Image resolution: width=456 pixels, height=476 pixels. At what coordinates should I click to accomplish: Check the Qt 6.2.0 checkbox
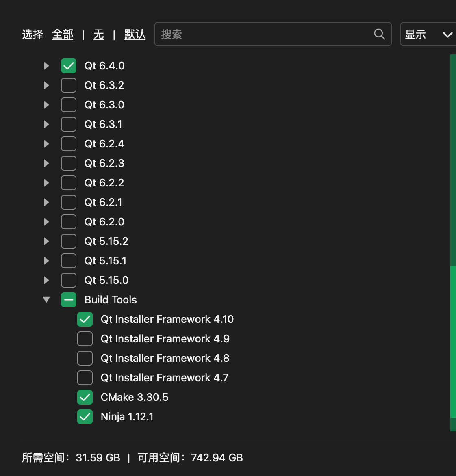click(x=69, y=222)
